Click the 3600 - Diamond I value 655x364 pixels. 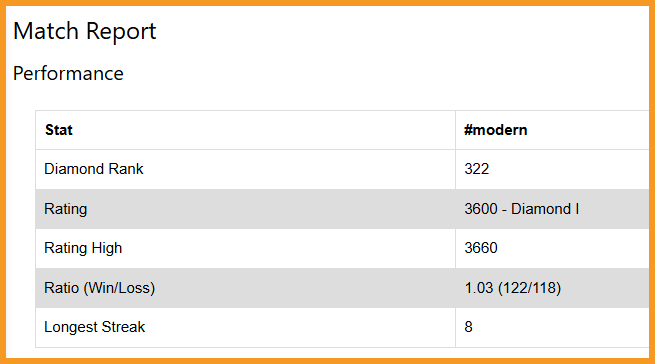coord(522,209)
